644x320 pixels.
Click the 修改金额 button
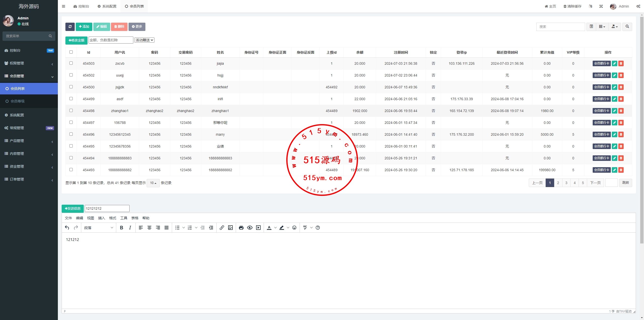tap(76, 40)
